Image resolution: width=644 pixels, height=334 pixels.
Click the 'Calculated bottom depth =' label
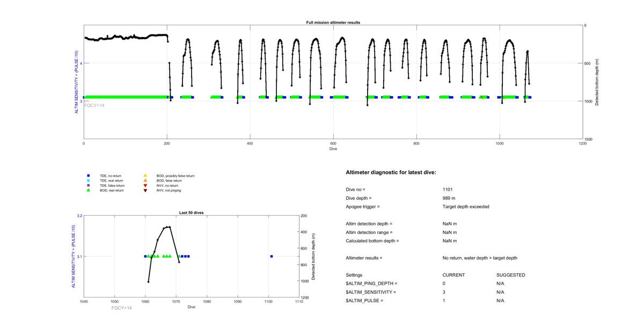(x=372, y=241)
